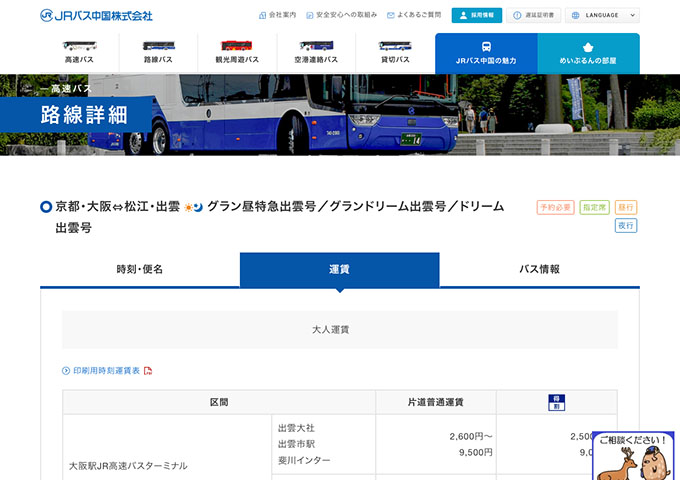Click the bus icon above JRバス中国の魅力
Viewport: 680px width, 480px height.
coord(486,47)
